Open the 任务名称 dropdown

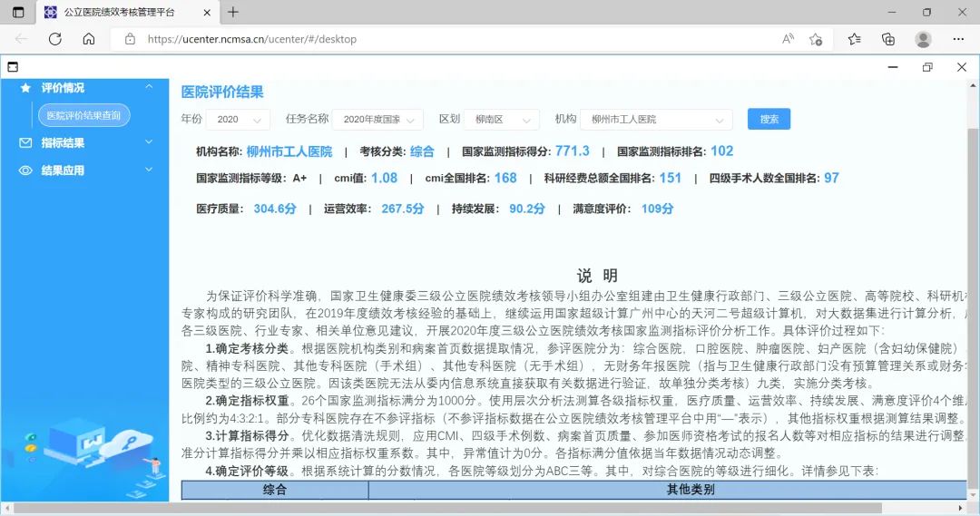(377, 120)
